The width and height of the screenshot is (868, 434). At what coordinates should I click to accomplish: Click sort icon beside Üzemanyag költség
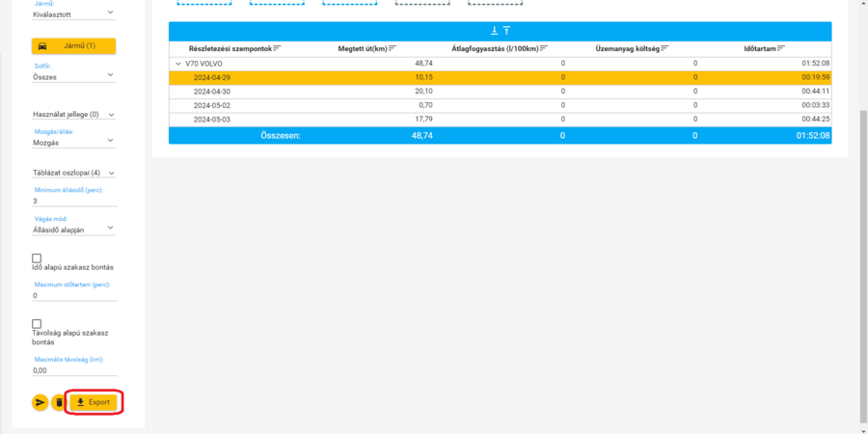[x=665, y=48]
